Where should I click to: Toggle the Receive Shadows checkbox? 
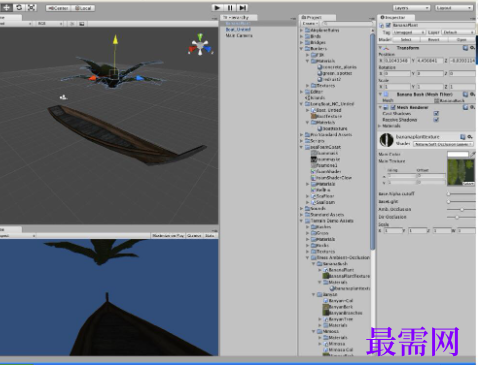436,120
